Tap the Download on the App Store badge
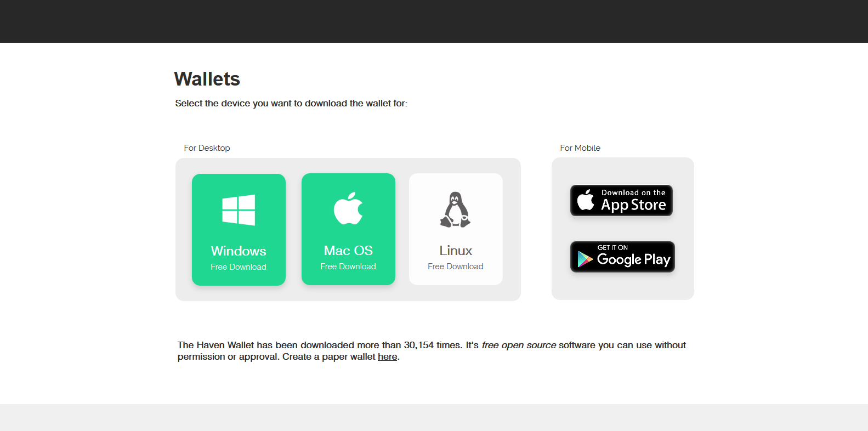 (x=621, y=200)
